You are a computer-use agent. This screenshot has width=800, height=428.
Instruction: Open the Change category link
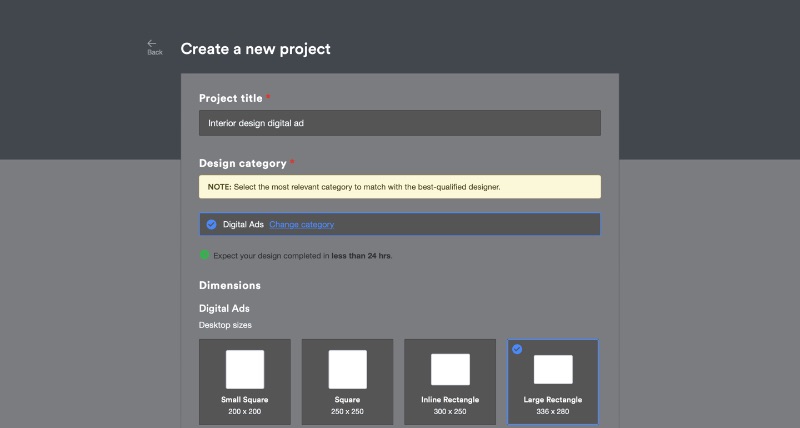click(x=301, y=225)
